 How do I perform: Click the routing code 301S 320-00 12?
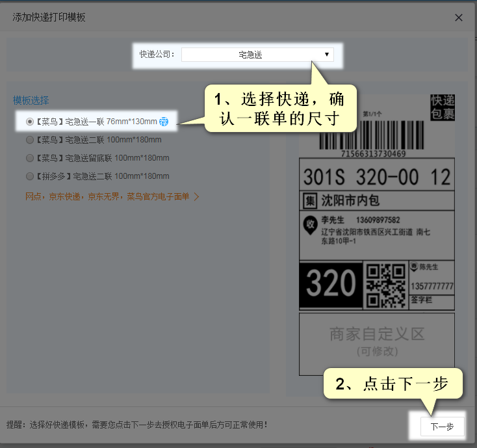tap(377, 176)
